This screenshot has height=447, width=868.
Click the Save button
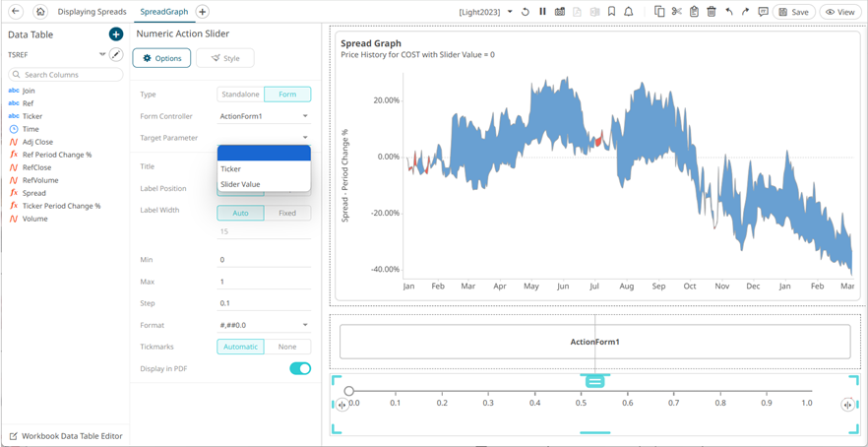point(793,12)
